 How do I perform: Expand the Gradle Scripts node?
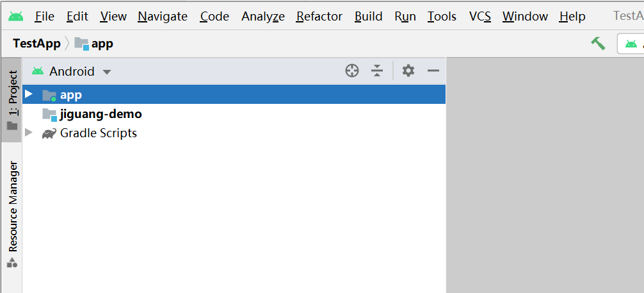click(x=28, y=133)
